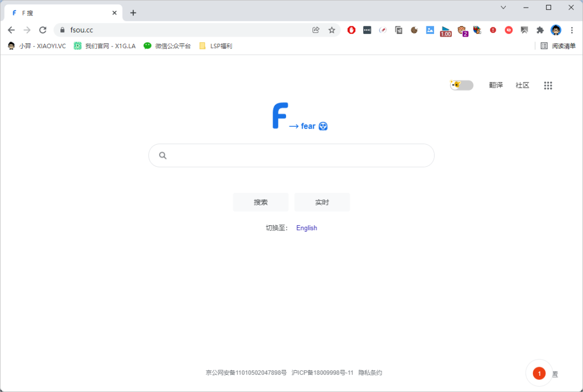Open Chrome three-dot menu
The height and width of the screenshot is (392, 583).
click(x=572, y=30)
